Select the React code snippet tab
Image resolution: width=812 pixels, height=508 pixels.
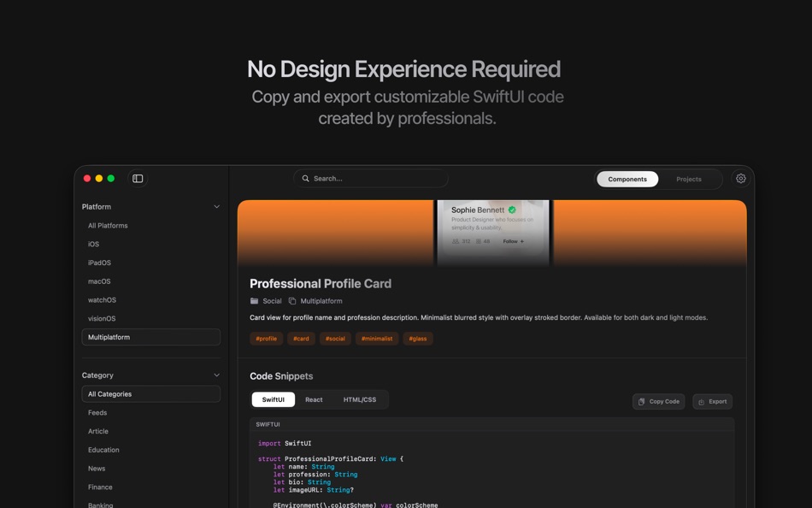(x=314, y=399)
